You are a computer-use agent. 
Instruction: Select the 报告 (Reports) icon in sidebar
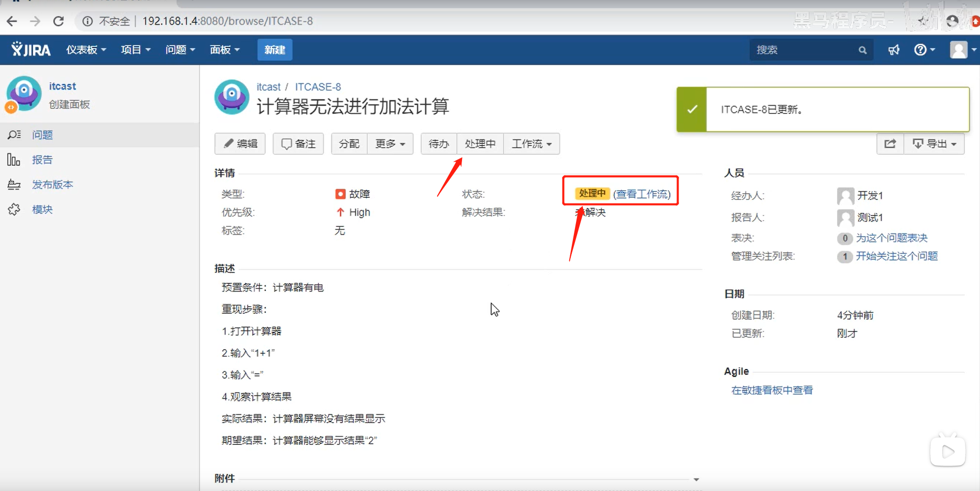(x=13, y=160)
